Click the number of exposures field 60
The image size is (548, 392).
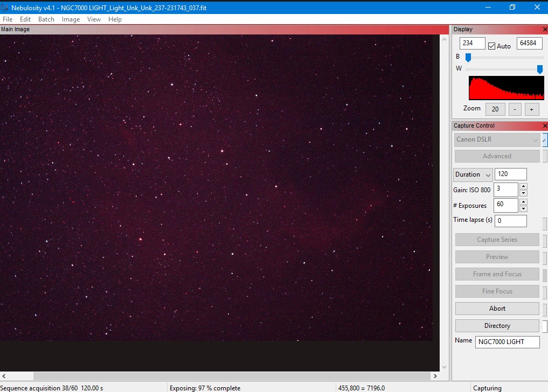pos(505,205)
